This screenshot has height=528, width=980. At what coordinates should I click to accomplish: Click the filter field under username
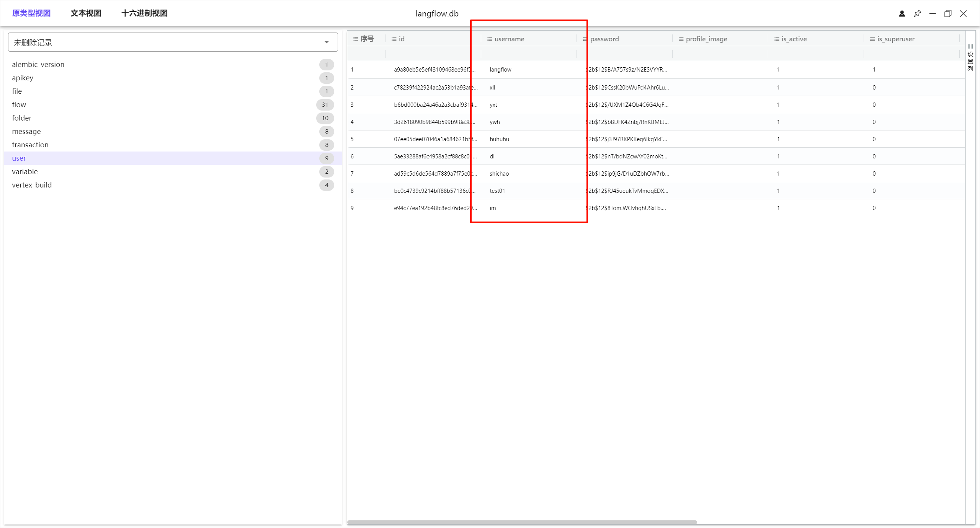[x=528, y=54]
